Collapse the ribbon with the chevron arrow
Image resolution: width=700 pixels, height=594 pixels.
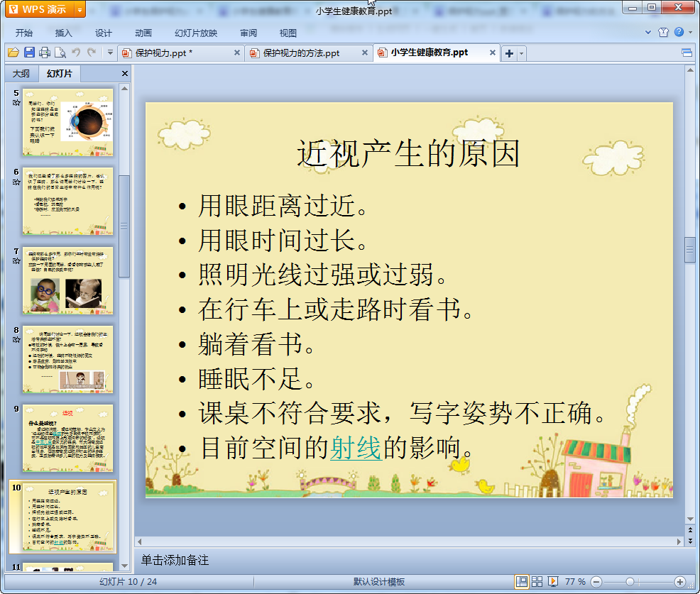click(x=647, y=32)
